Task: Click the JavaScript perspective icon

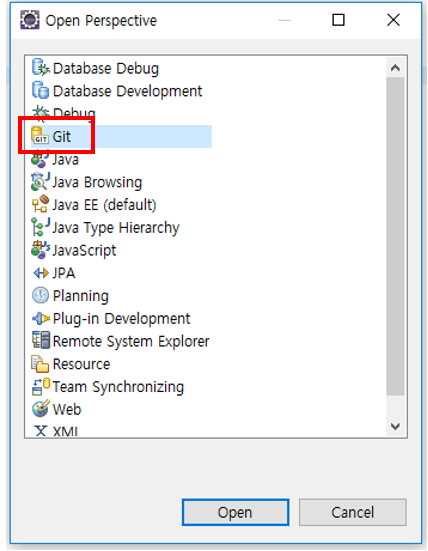Action: click(40, 250)
